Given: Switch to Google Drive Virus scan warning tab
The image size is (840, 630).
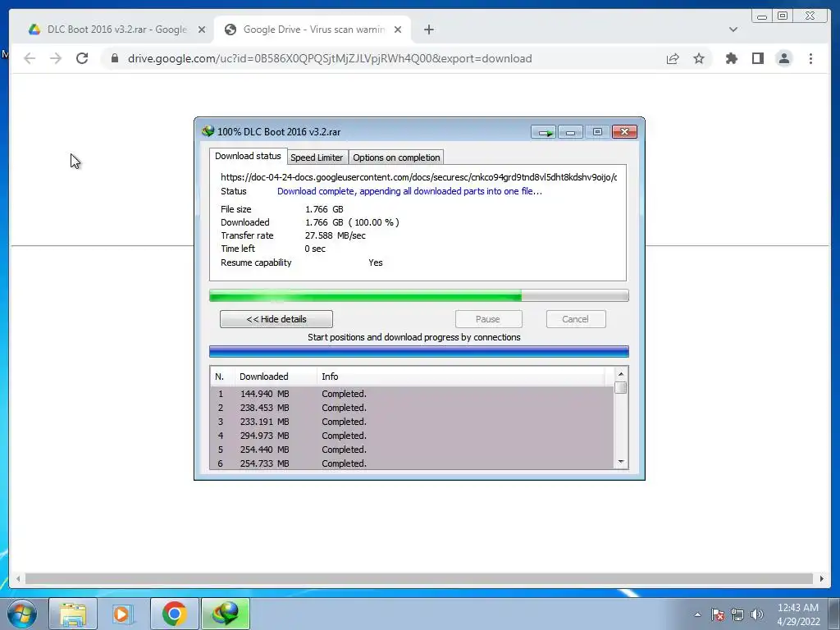Looking at the screenshot, I should 313,30.
